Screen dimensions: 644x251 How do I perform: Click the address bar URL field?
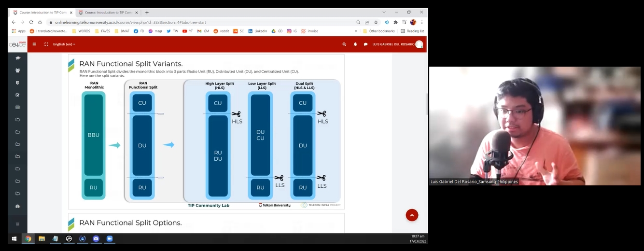[x=203, y=22]
